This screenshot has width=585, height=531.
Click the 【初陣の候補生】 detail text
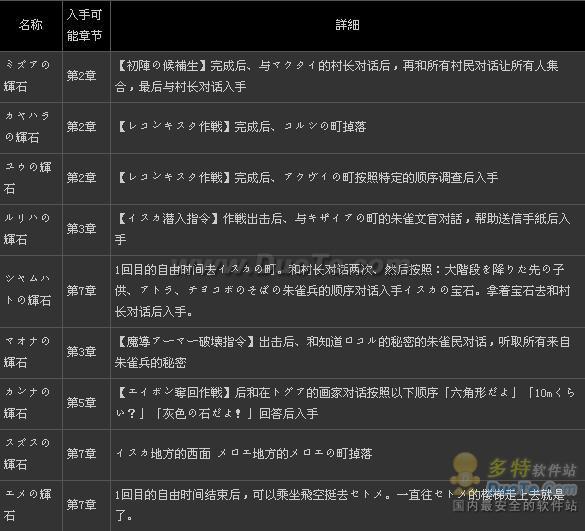coord(162,66)
